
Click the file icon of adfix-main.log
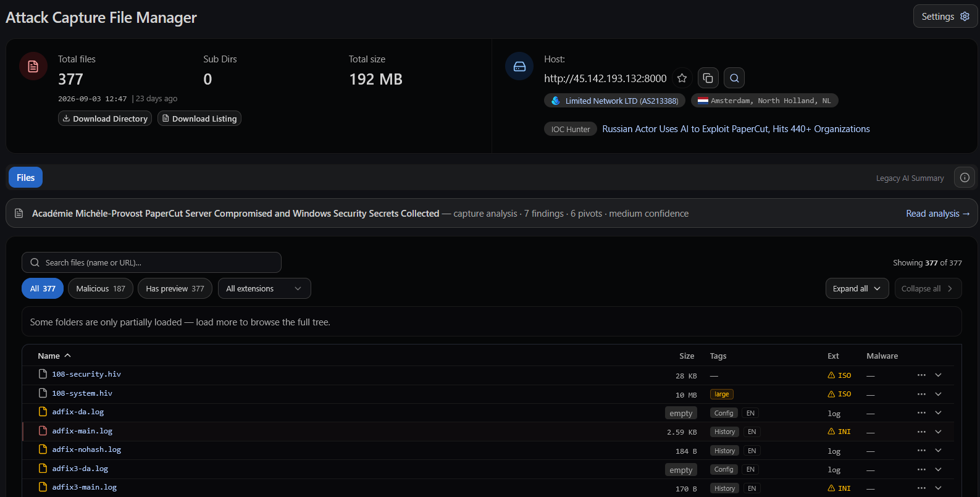[x=43, y=431]
